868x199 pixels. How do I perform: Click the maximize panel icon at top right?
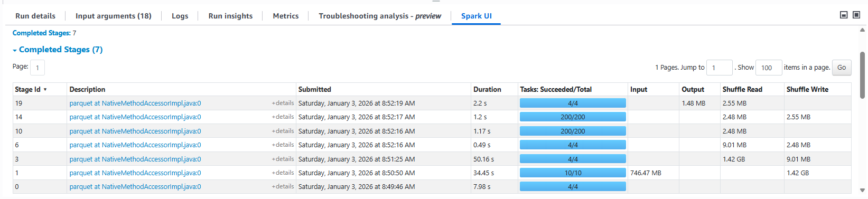(856, 15)
